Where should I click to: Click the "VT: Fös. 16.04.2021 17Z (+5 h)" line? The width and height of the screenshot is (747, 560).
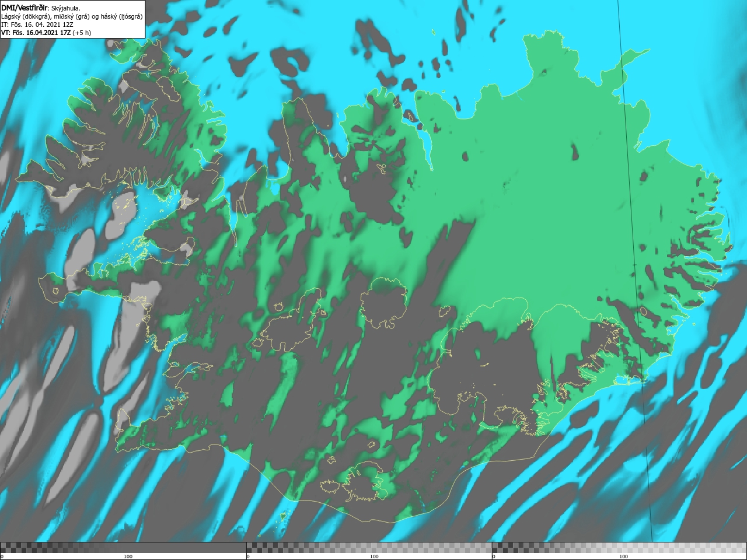(46, 33)
